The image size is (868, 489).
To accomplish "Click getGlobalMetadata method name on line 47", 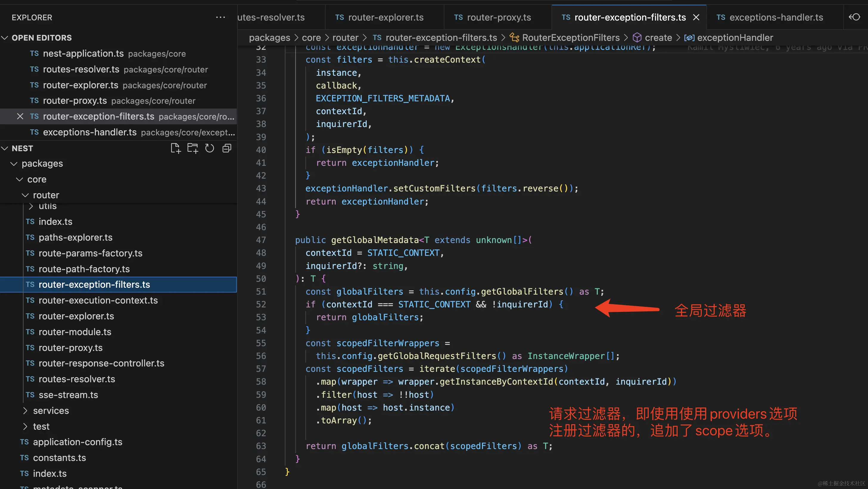I will point(375,240).
